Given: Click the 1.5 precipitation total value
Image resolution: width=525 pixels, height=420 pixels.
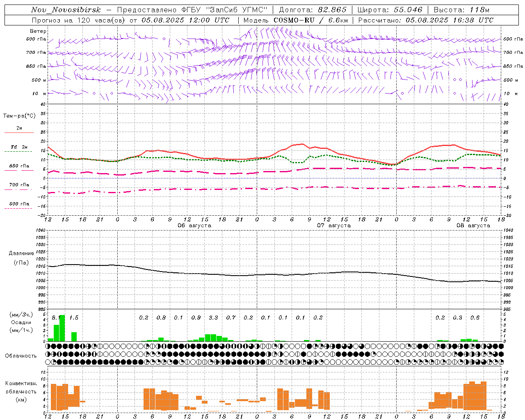Looking at the screenshot, I should click(x=74, y=317).
